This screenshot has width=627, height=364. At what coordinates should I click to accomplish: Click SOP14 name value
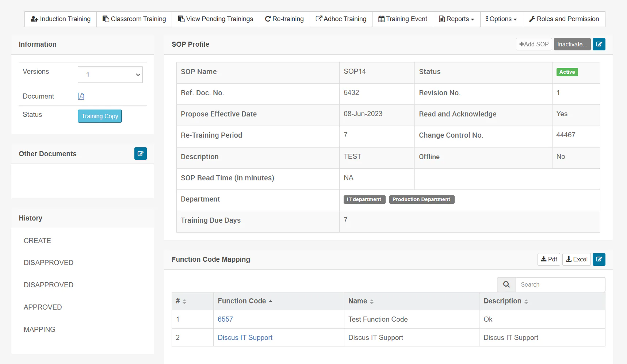coord(355,71)
